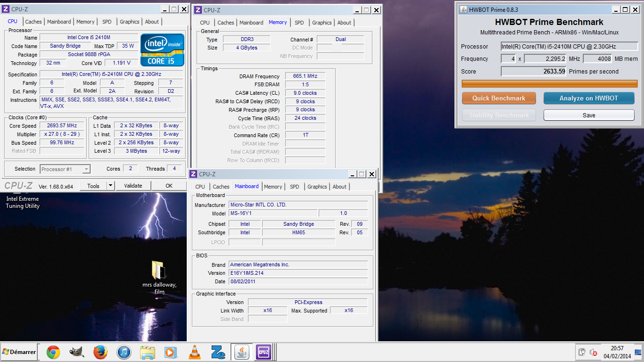Image resolution: width=644 pixels, height=362 pixels.
Task: Open About tab in CPU window
Action: pos(152,22)
